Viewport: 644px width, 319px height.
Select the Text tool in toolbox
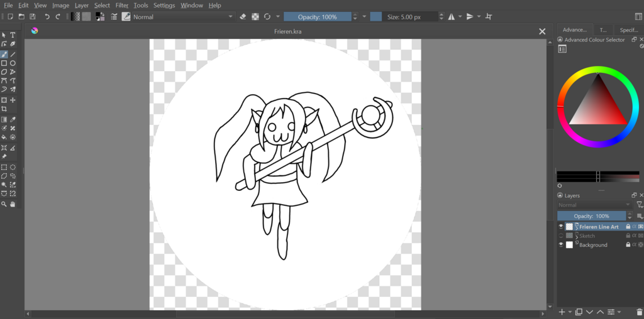13,35
